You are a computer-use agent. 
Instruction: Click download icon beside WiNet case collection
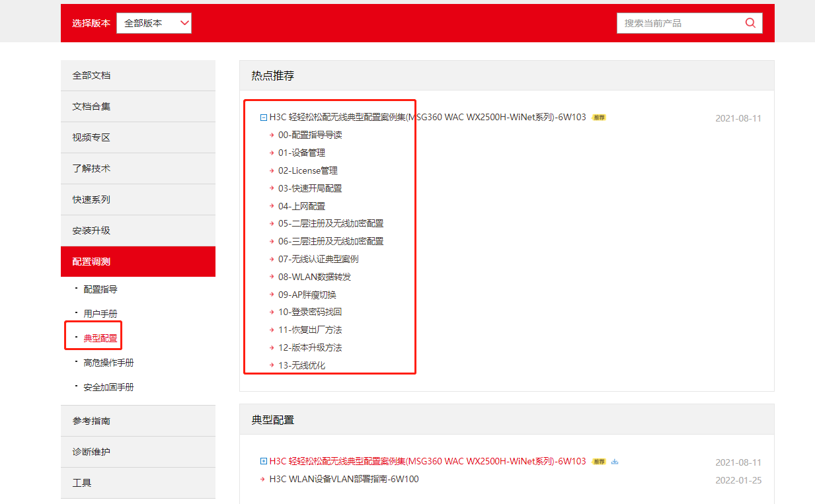(x=615, y=462)
